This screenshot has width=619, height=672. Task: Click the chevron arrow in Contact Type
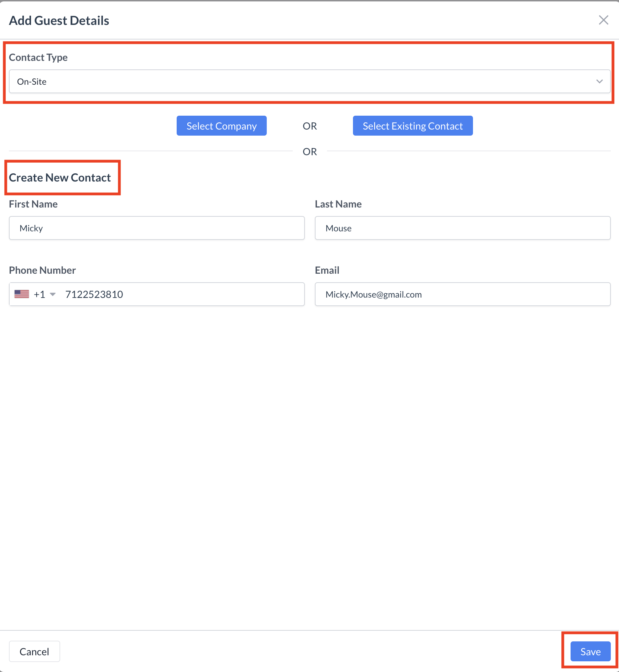(x=599, y=82)
